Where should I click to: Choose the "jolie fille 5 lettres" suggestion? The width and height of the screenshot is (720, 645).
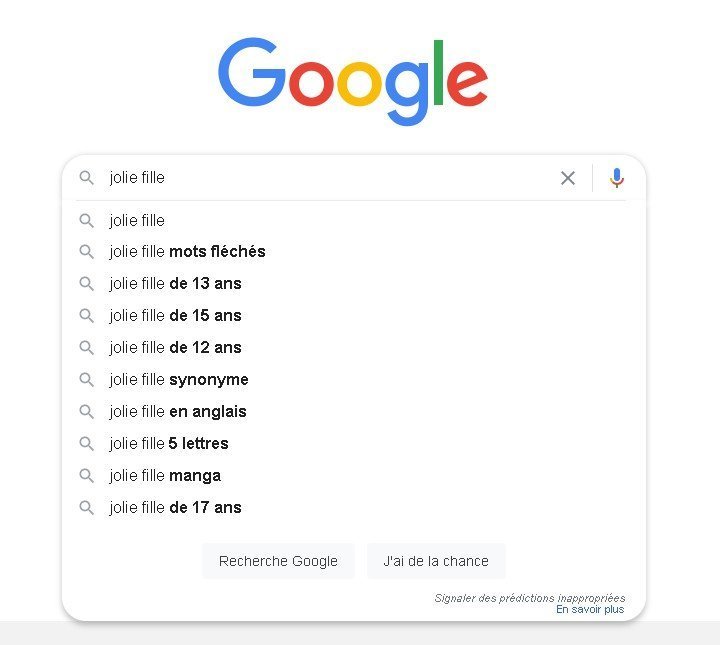tap(169, 444)
